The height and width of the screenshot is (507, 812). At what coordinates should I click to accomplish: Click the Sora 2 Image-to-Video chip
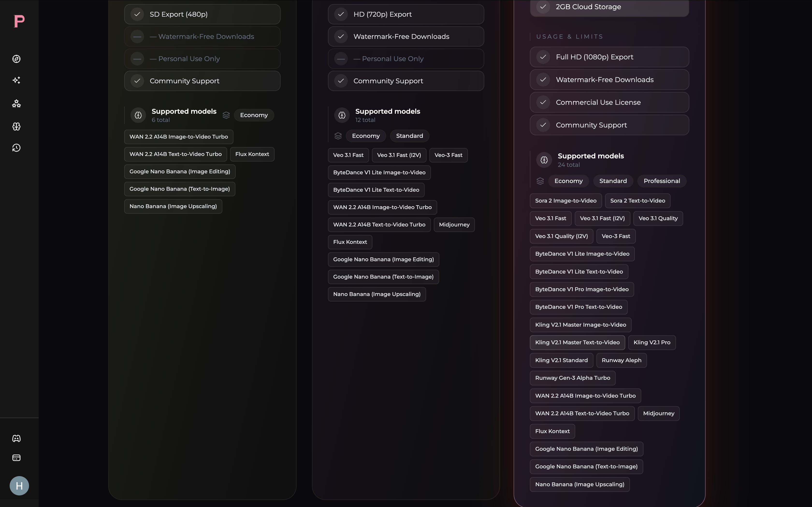(566, 201)
